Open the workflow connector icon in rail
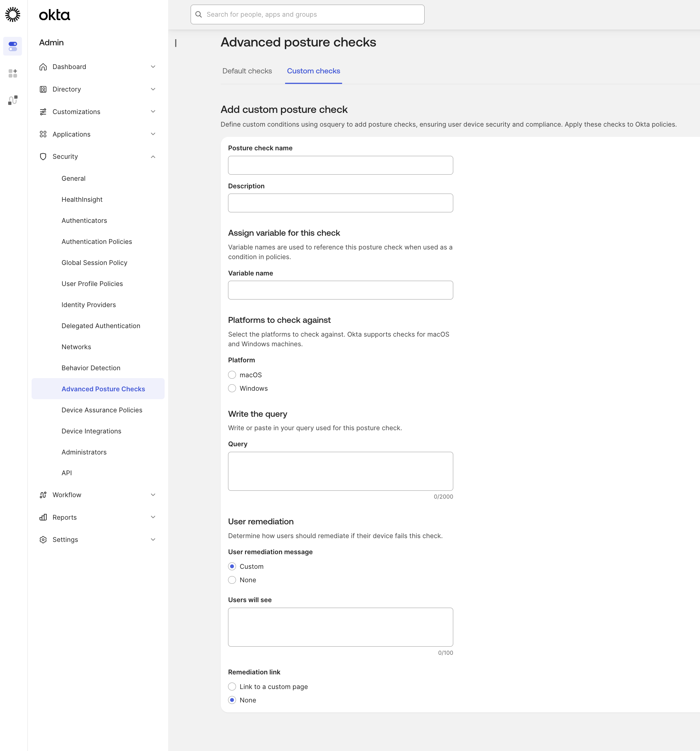Viewport: 700px width, 751px height. coord(13,100)
